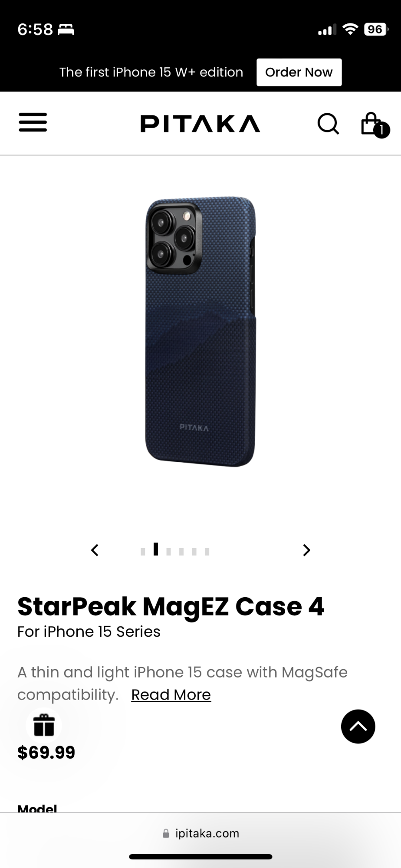Tap the gift rewards icon
Viewport: 401px width, 868px height.
pyautogui.click(x=44, y=725)
